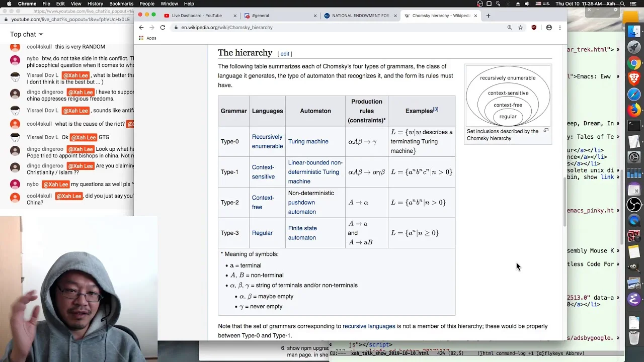Launch Firefox from the Dock

point(634,110)
